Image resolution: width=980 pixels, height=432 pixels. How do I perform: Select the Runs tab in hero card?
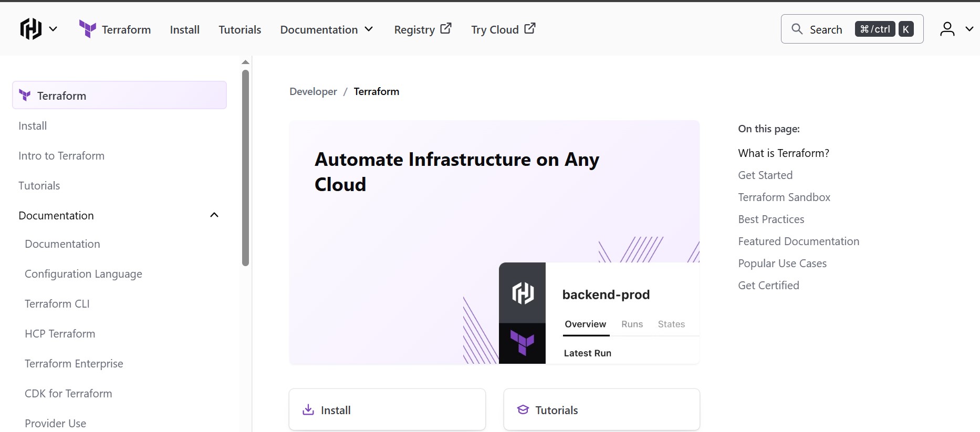(x=632, y=324)
